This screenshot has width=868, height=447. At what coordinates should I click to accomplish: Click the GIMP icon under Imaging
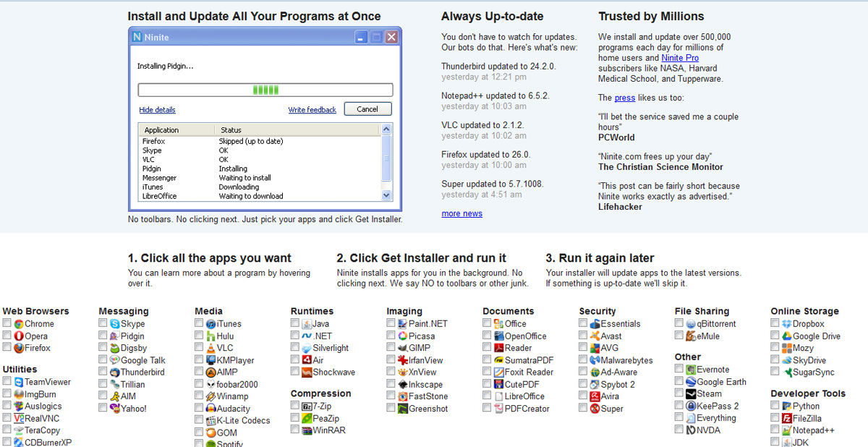coord(402,348)
